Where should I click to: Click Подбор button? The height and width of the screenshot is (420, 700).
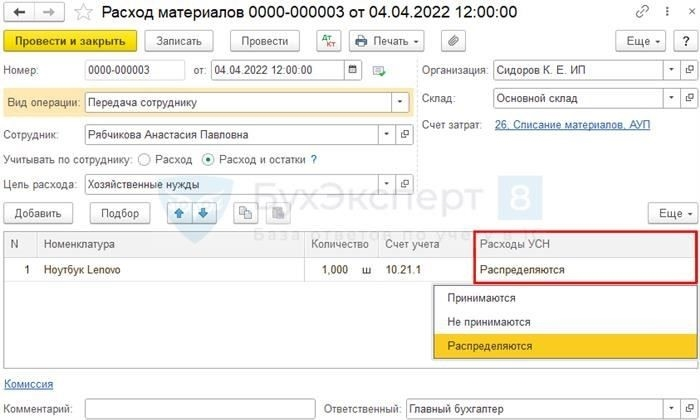pos(120,213)
